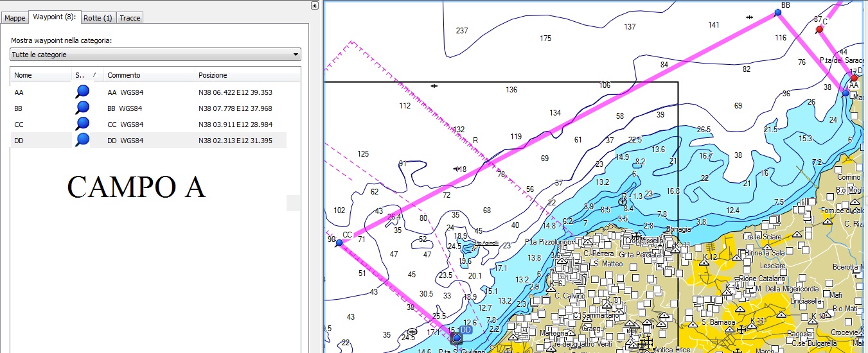The image size is (868, 353).
Task: Select the AA waypoint name in the list
Action: (x=19, y=92)
